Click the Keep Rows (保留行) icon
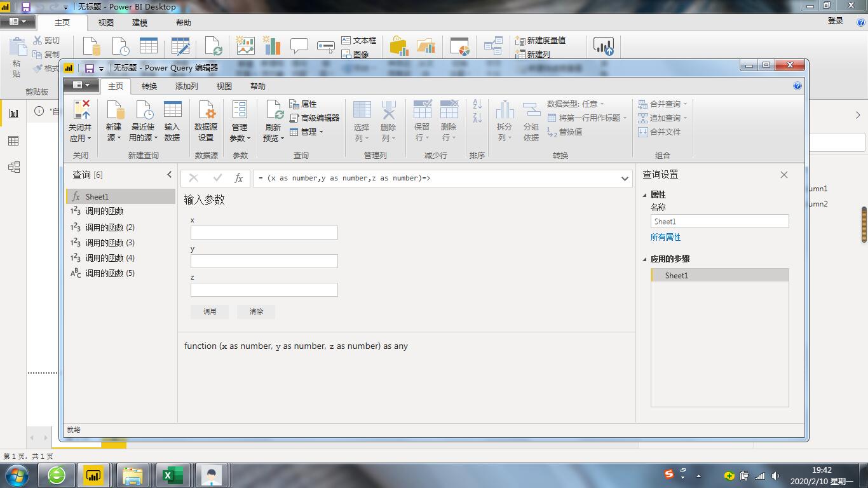 coord(422,109)
